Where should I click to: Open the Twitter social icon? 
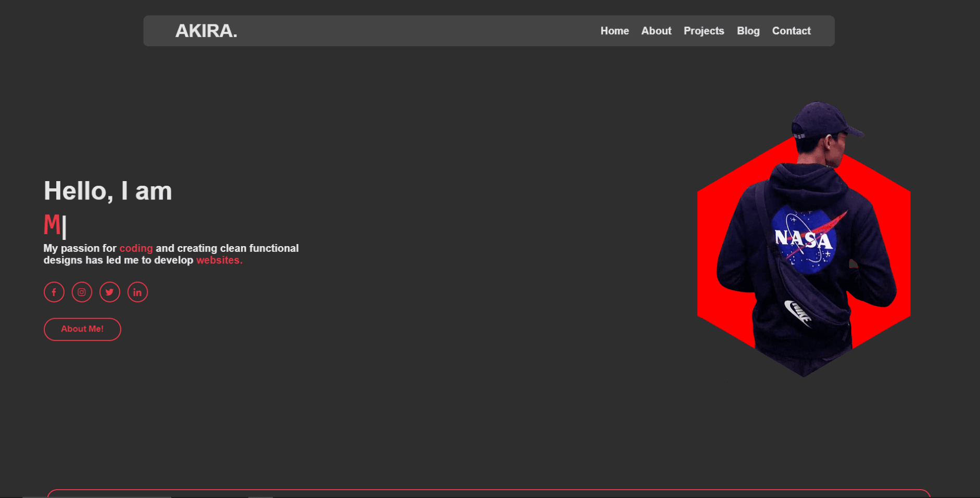pyautogui.click(x=110, y=292)
